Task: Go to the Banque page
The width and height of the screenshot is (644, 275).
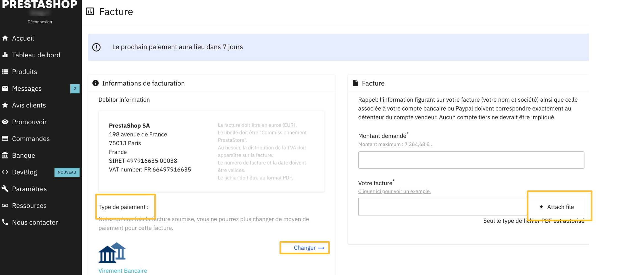Action: coord(24,156)
